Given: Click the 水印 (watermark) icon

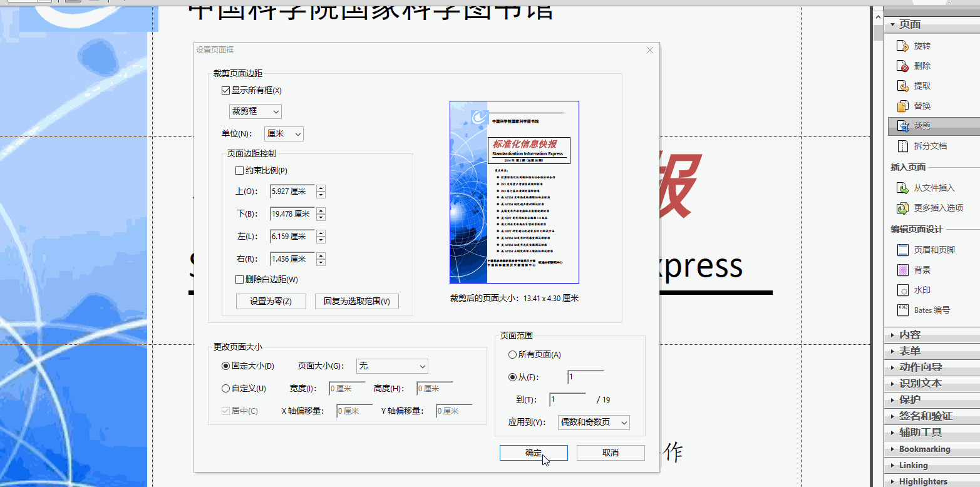Looking at the screenshot, I should point(902,290).
